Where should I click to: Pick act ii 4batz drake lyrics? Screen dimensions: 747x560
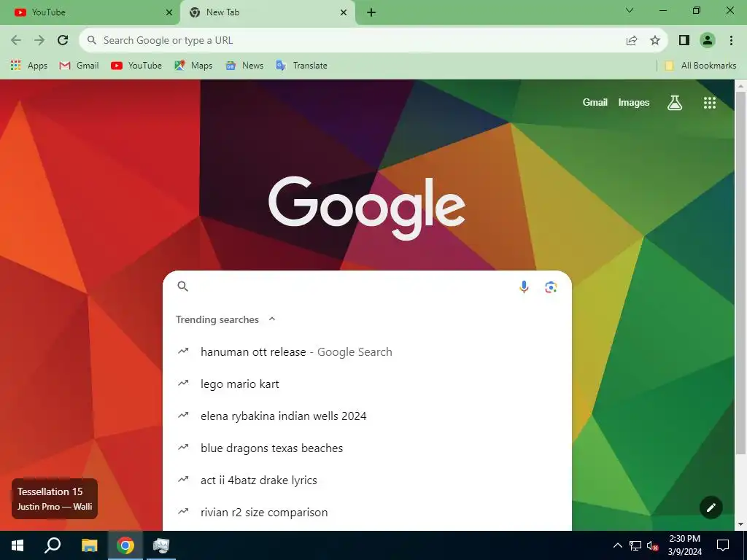pos(367,480)
